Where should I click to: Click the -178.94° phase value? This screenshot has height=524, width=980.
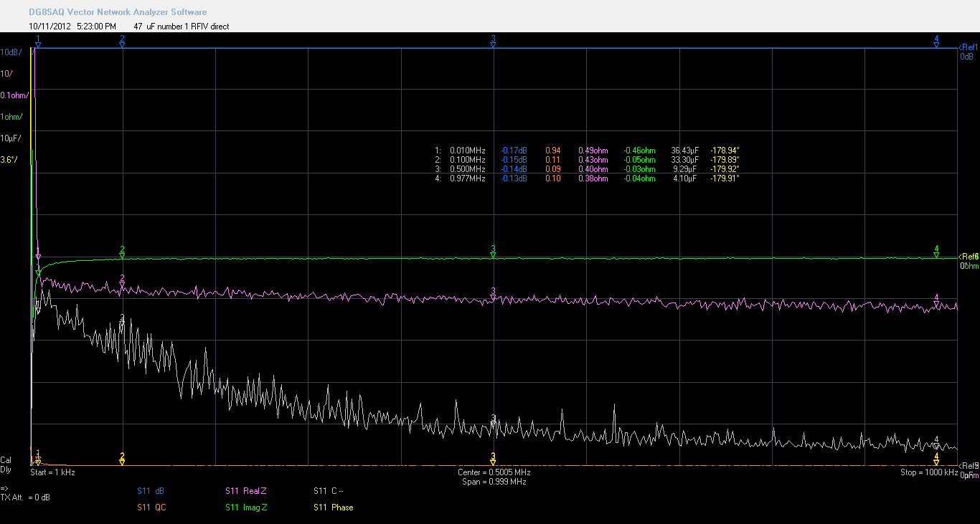pyautogui.click(x=725, y=151)
